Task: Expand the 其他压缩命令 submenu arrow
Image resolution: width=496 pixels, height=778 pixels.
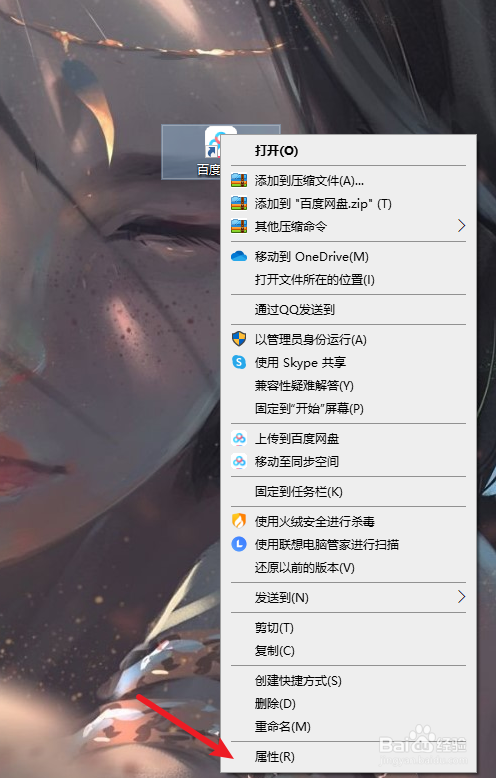Action: 461,226
